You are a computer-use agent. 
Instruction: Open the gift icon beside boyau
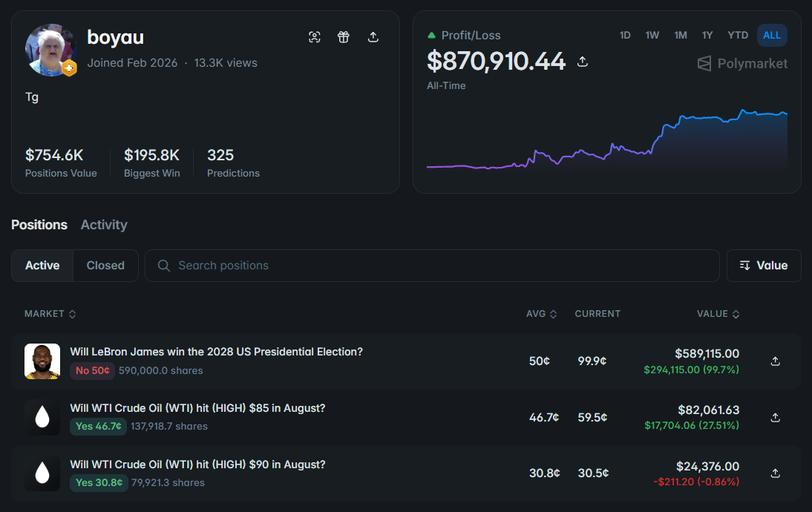pyautogui.click(x=344, y=37)
